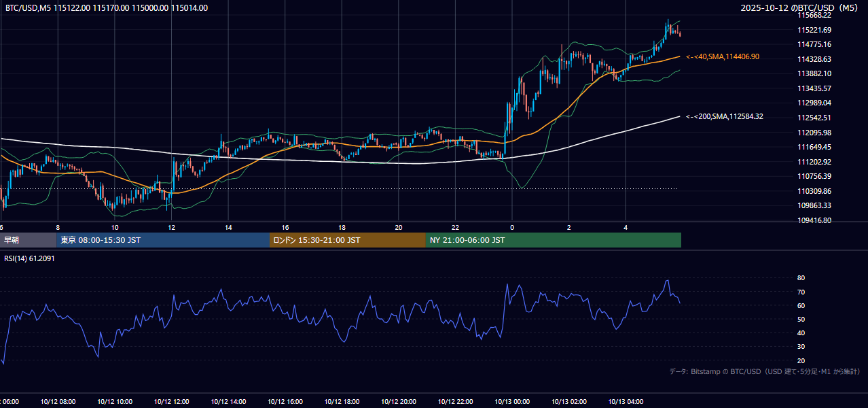Click RSI axis level 80
Image resolution: width=868 pixels, height=408 pixels.
click(x=801, y=278)
